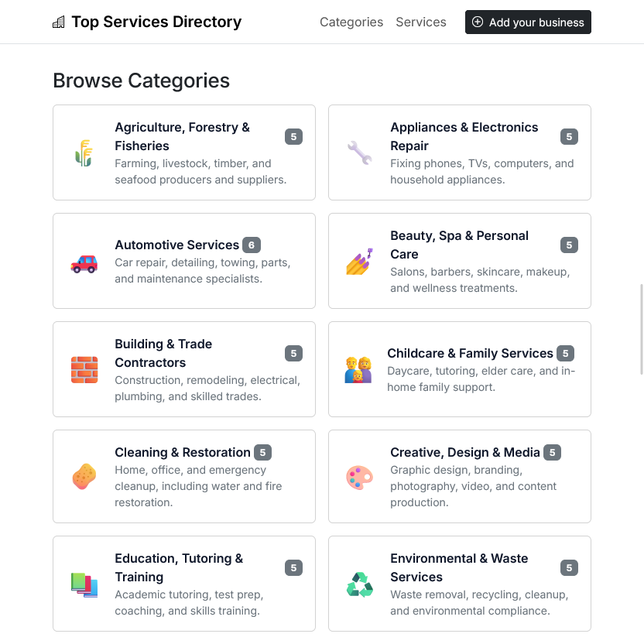Click the Top Services Directory heading
644x644 pixels.
click(156, 22)
